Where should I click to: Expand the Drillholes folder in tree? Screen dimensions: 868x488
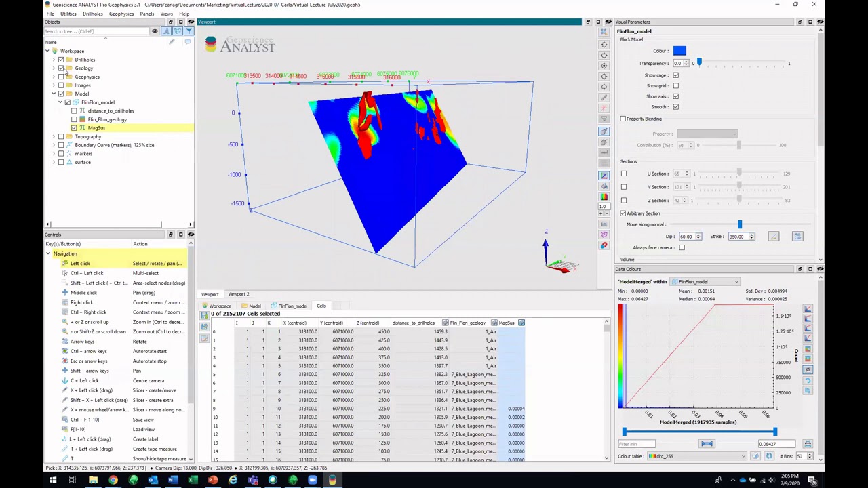pos(54,60)
